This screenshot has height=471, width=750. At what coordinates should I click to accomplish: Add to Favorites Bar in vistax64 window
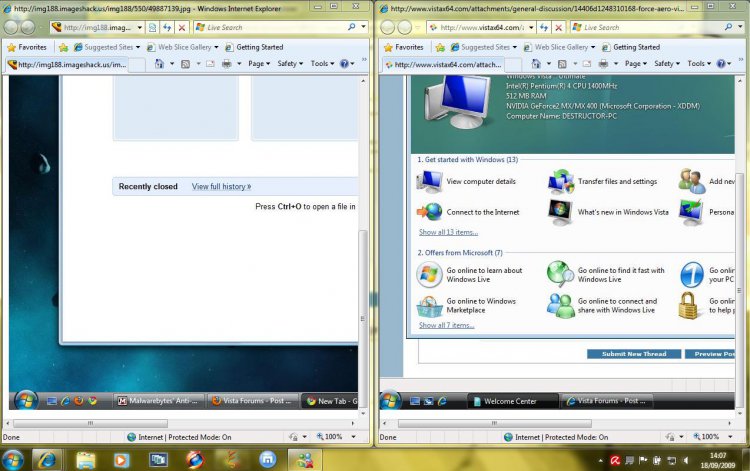440,47
